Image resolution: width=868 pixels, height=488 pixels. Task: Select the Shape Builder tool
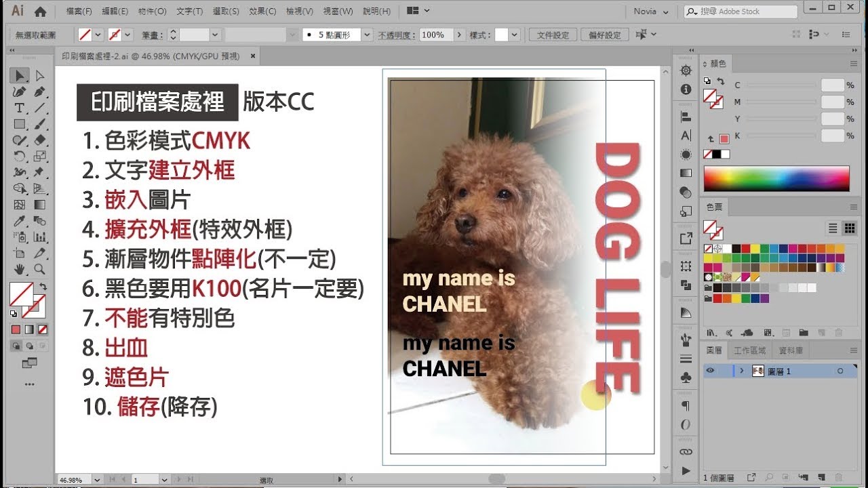point(19,189)
